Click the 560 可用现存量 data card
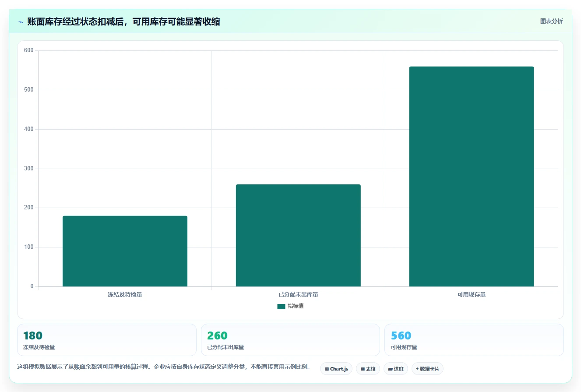The height and width of the screenshot is (392, 581). coord(474,340)
